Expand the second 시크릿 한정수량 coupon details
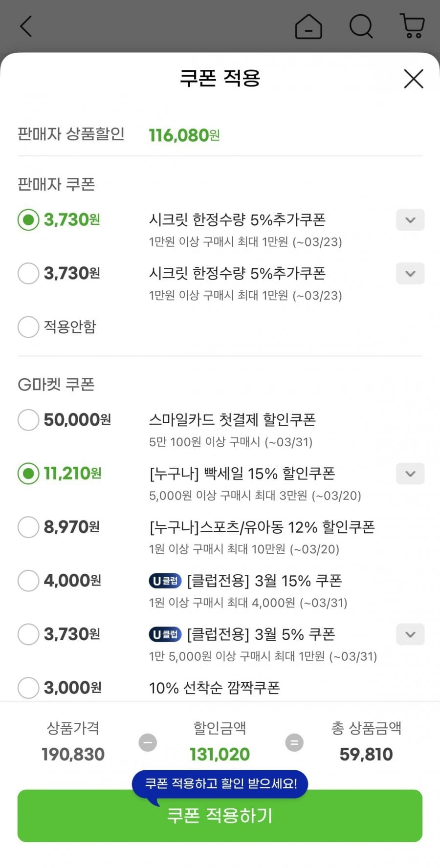The width and height of the screenshot is (440, 868). coord(410,274)
